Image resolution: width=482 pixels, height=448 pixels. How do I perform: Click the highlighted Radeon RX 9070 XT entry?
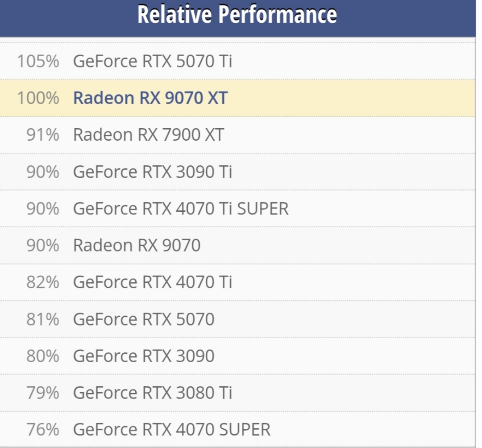(x=150, y=98)
